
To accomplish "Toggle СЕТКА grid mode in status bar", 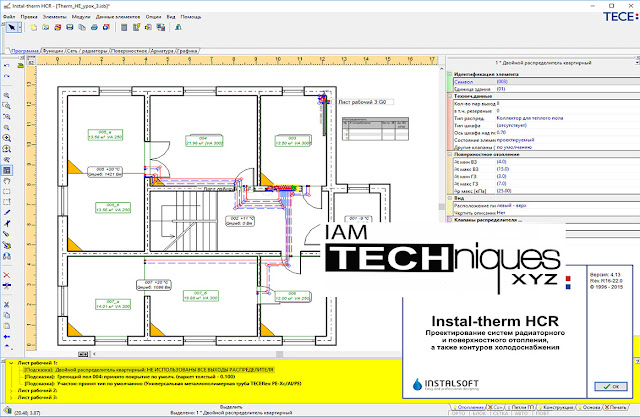I will tap(500, 413).
